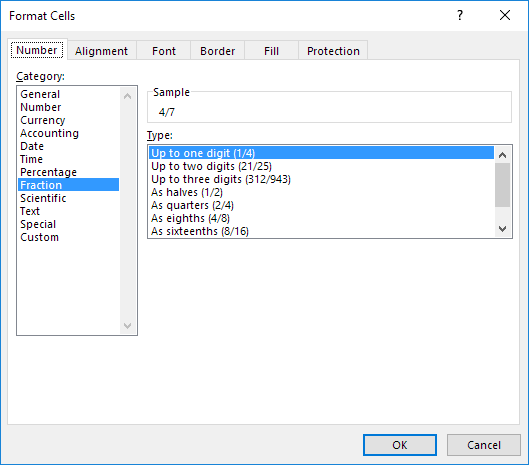The width and height of the screenshot is (529, 465).
Task: Select the Fill tab
Action: click(271, 51)
